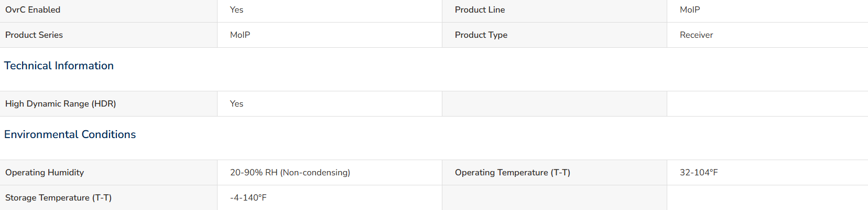This screenshot has width=868, height=210.
Task: Click High Dynamic Range (HDR) label
Action: 61,103
